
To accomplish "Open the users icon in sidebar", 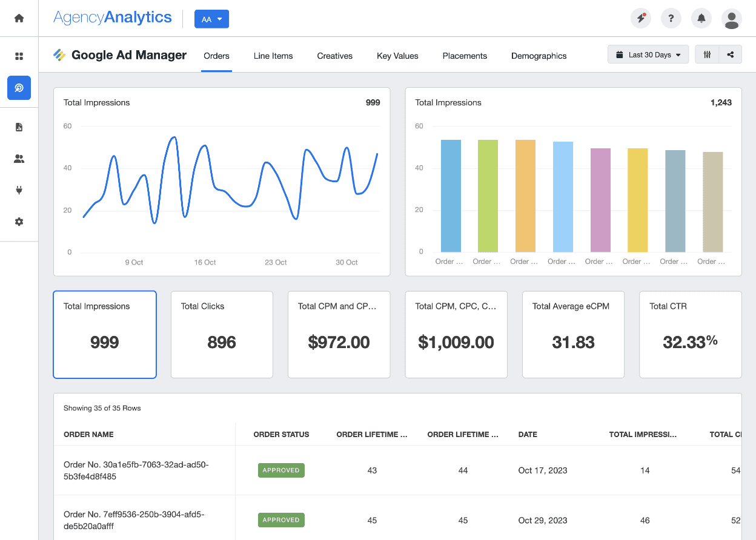I will point(19,159).
